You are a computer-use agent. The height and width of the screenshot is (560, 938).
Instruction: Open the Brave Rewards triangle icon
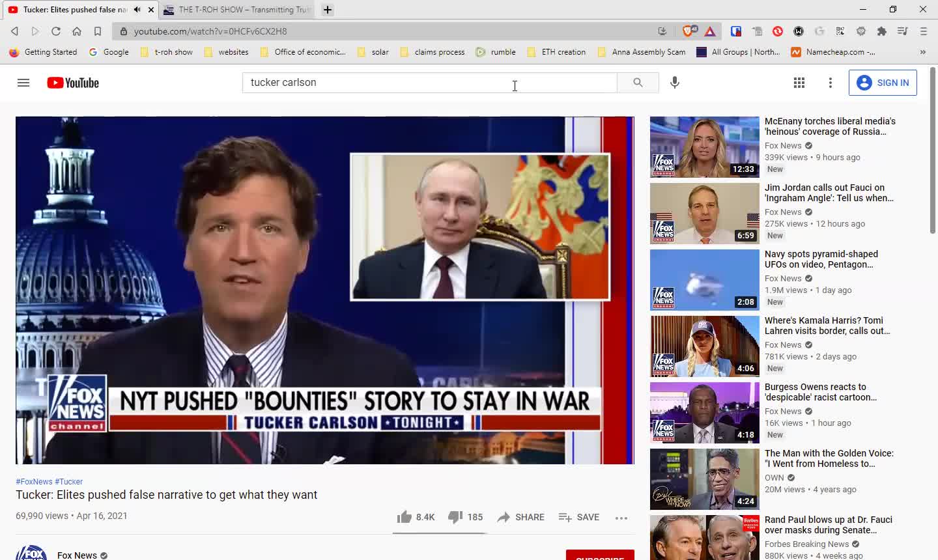pyautogui.click(x=710, y=31)
